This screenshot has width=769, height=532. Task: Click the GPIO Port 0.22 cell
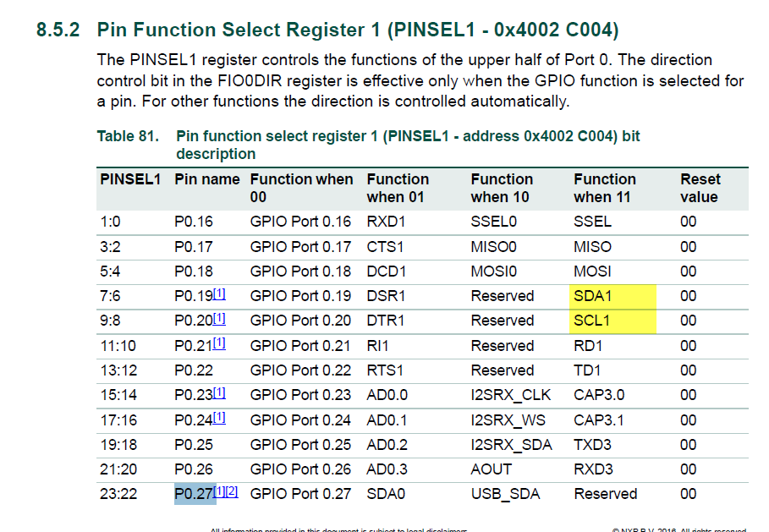point(300,370)
